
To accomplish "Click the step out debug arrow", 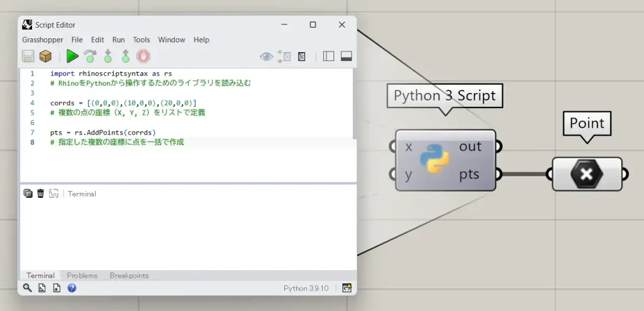I will (125, 56).
